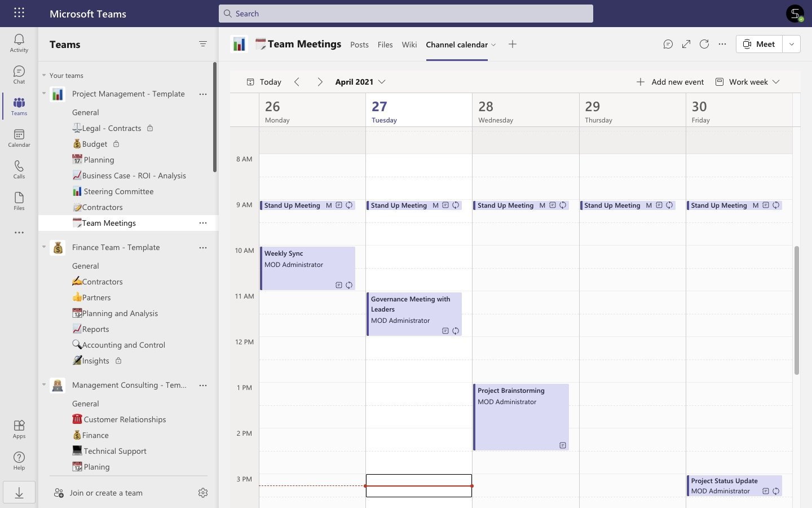Open the Calendar app in the rail
The width and height of the screenshot is (812, 508).
[19, 138]
